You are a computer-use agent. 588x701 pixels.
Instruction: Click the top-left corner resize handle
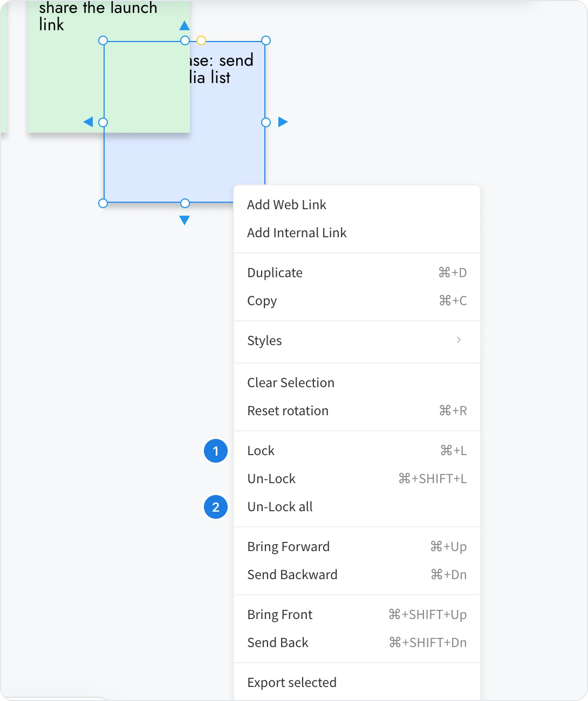pos(103,40)
